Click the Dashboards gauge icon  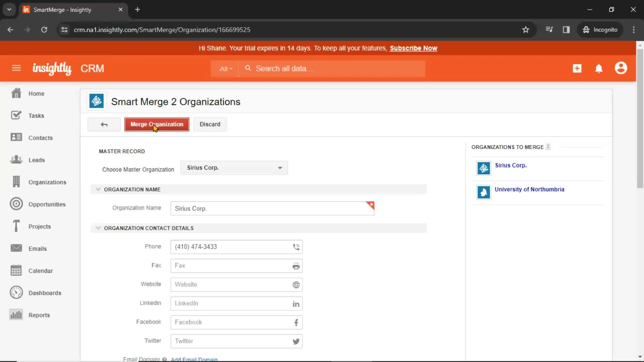(x=16, y=292)
